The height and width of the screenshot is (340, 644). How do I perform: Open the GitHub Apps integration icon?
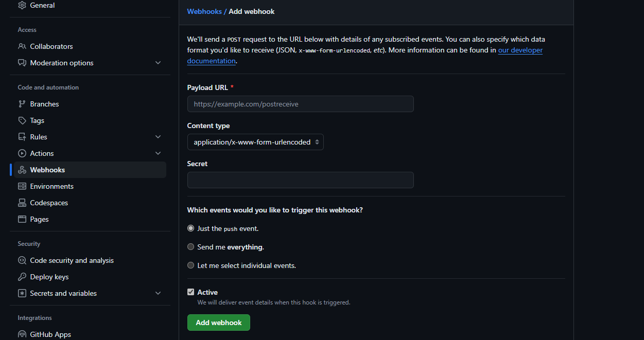tap(22, 334)
